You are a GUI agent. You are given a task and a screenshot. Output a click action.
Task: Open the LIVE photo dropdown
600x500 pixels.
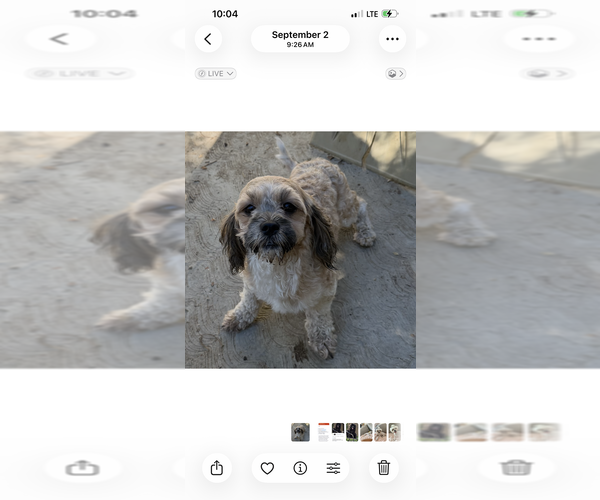point(215,73)
